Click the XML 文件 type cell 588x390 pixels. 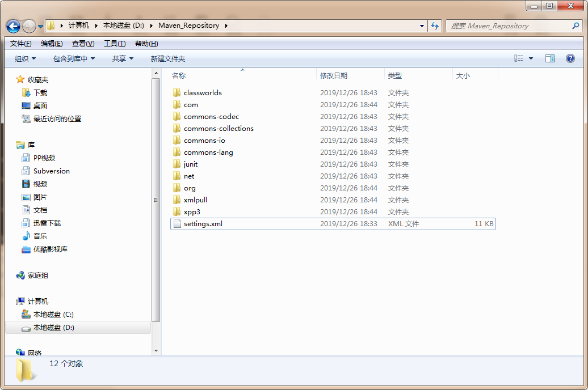(x=404, y=224)
